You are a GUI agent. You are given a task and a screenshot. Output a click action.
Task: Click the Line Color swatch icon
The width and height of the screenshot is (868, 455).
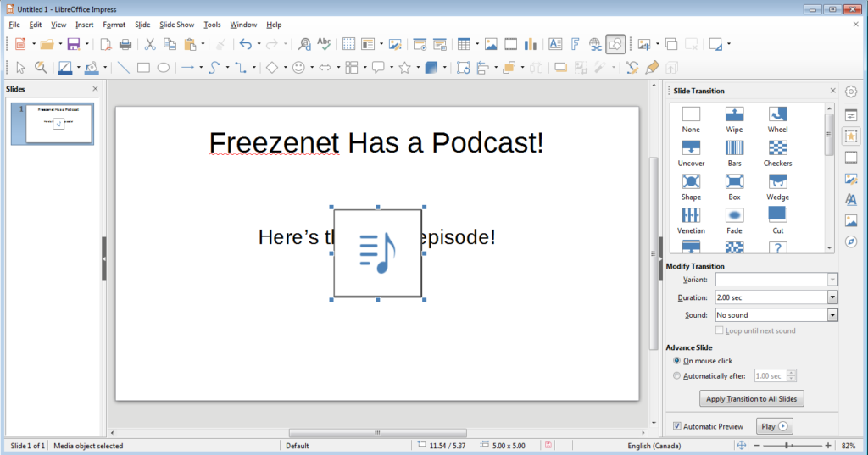[x=65, y=68]
